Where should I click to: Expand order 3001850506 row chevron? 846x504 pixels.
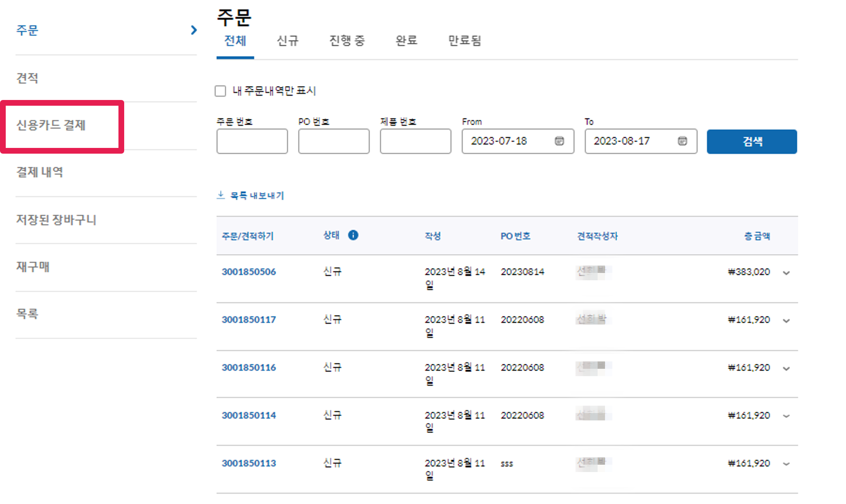[x=786, y=273]
